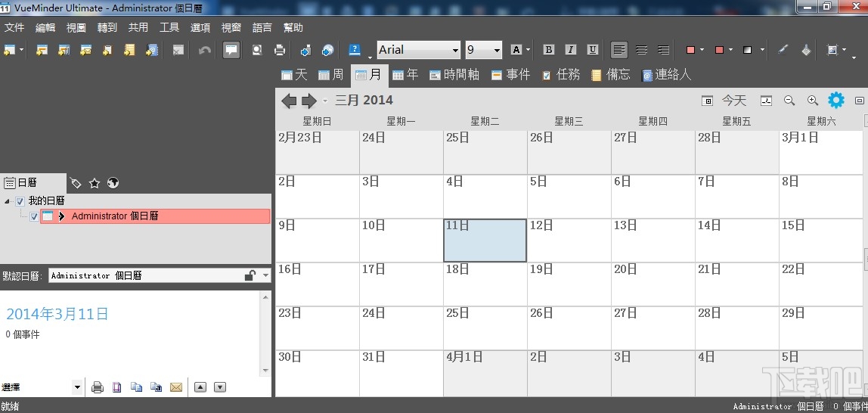Click the new contact icon in toolbar
Screen dimensions: 868x413
point(152,50)
